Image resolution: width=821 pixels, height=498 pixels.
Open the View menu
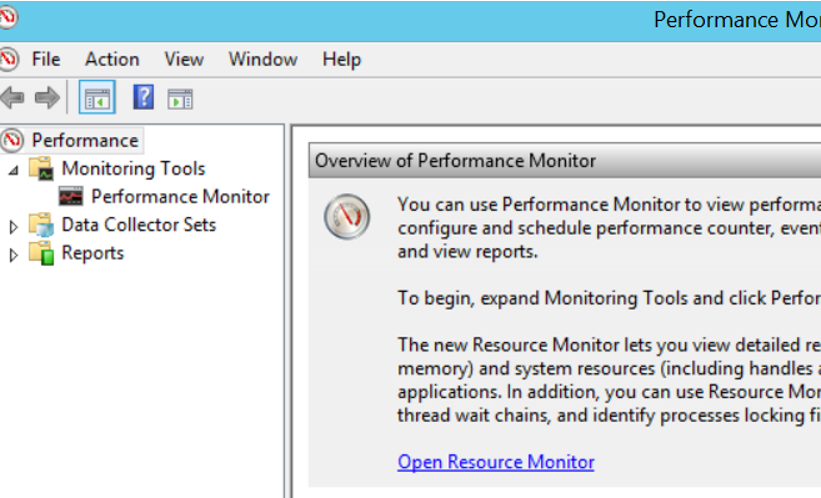184,59
